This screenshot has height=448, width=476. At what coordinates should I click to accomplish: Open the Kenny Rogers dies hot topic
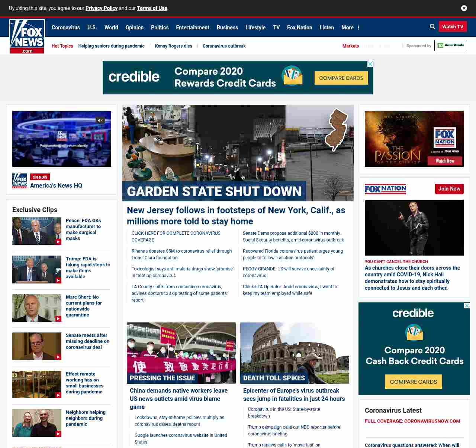[x=173, y=46]
